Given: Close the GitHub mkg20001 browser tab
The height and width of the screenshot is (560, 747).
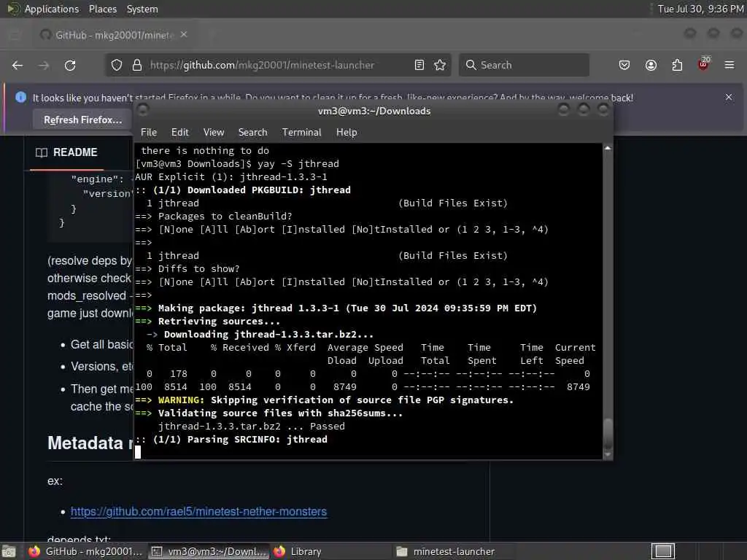Looking at the screenshot, I should 184,35.
